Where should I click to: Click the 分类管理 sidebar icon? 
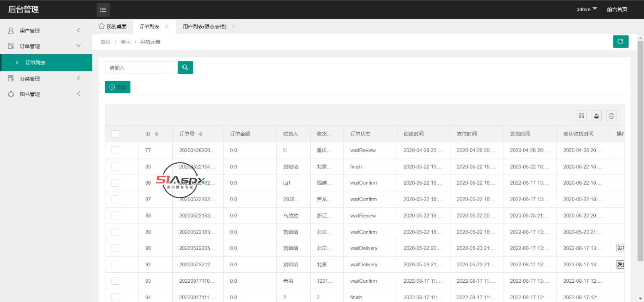[x=11, y=78]
